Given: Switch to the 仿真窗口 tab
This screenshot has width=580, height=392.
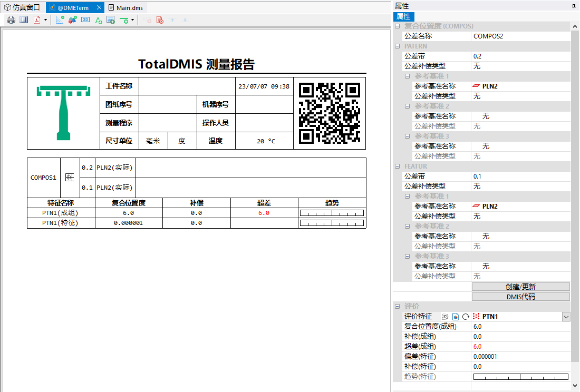Looking at the screenshot, I should tap(22, 7).
